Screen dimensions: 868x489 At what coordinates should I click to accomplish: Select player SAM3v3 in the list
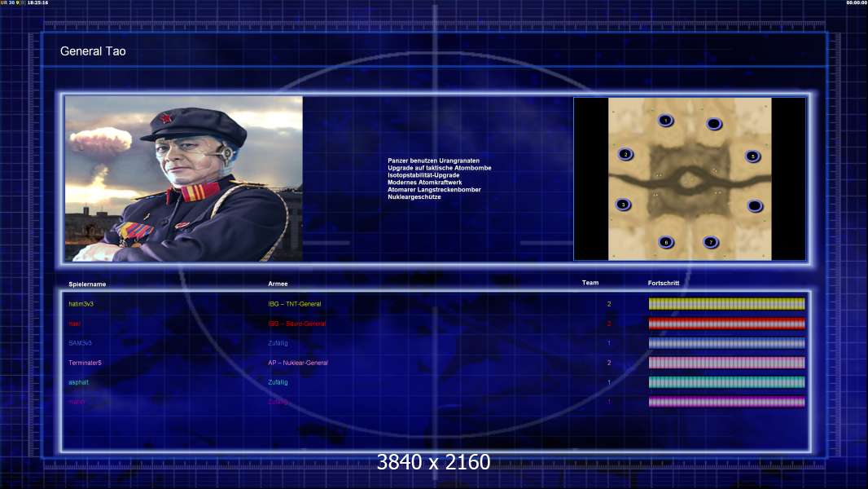point(81,343)
